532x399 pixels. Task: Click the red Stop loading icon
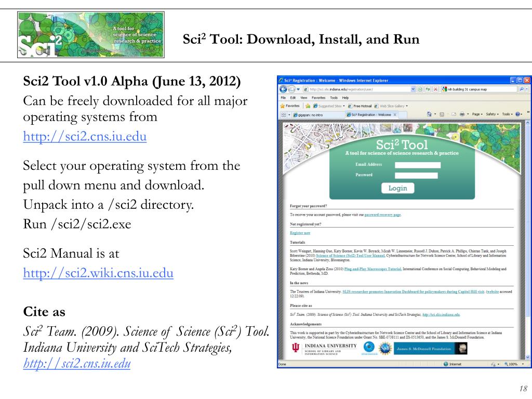point(436,89)
